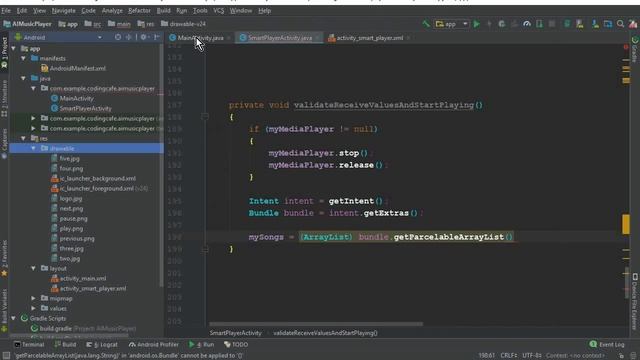The image size is (640, 360).
Task: Open the Event Log
Action: (607, 344)
